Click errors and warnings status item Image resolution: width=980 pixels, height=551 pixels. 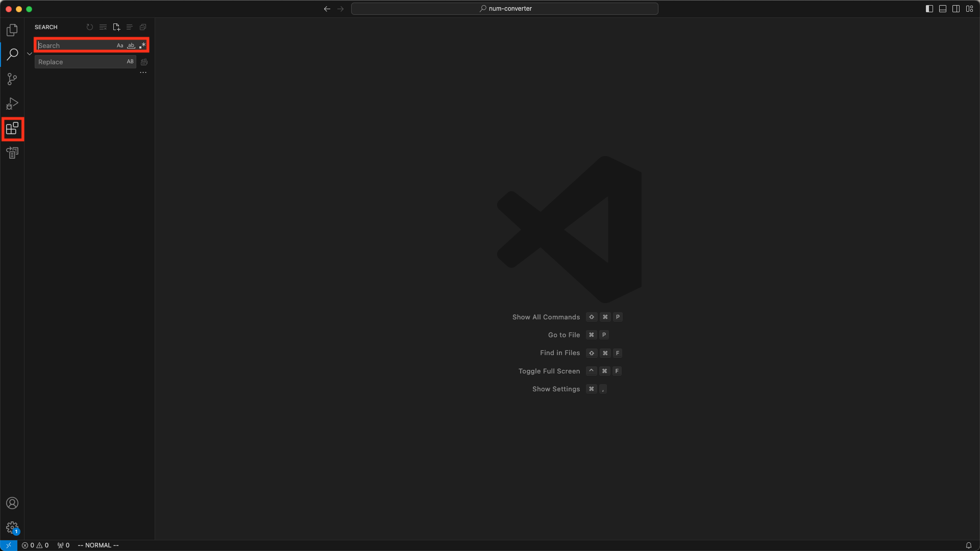(x=35, y=545)
